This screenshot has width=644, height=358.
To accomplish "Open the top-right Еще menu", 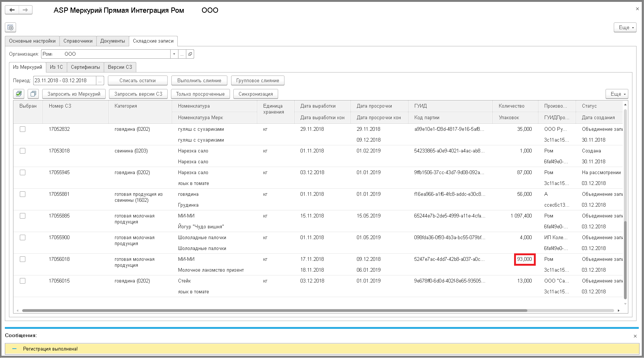I will click(x=625, y=27).
